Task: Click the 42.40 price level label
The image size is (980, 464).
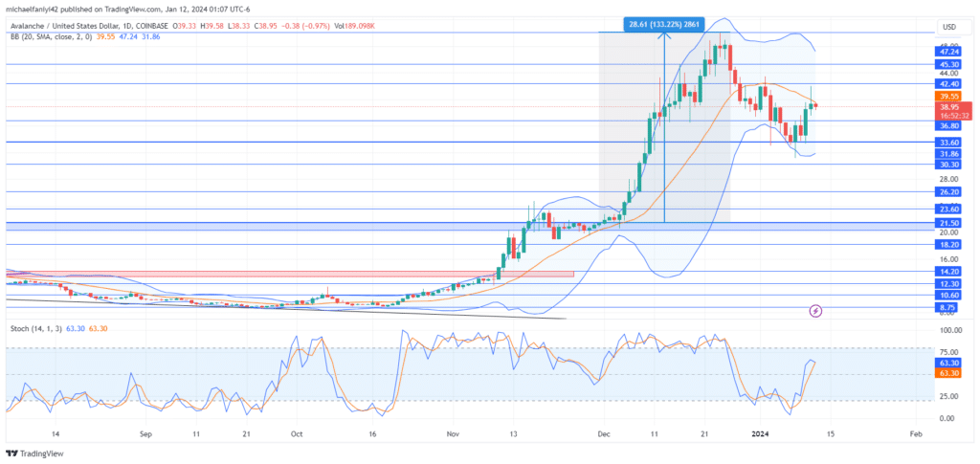Action: tap(949, 83)
